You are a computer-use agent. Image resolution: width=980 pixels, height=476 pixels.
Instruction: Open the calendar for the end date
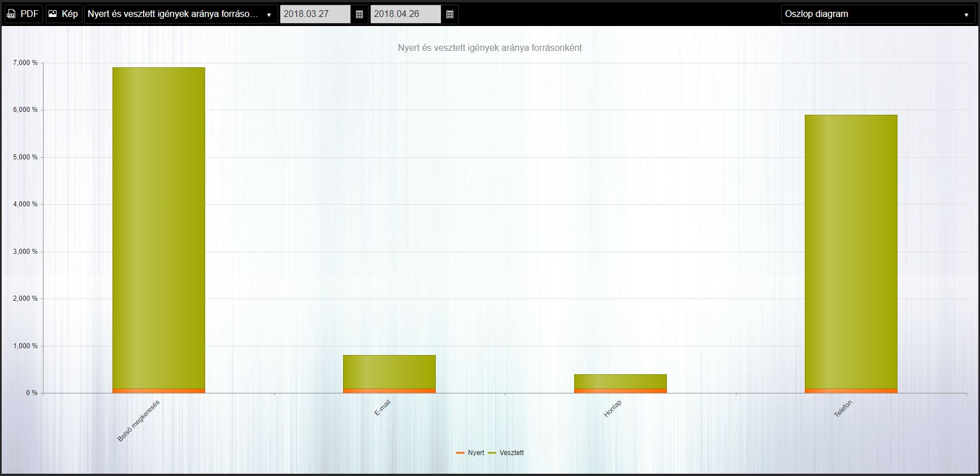coord(450,14)
